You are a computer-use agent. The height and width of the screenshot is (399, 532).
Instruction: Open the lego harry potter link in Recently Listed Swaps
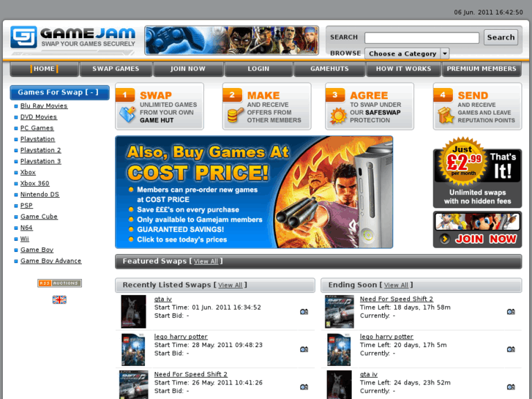(x=181, y=337)
